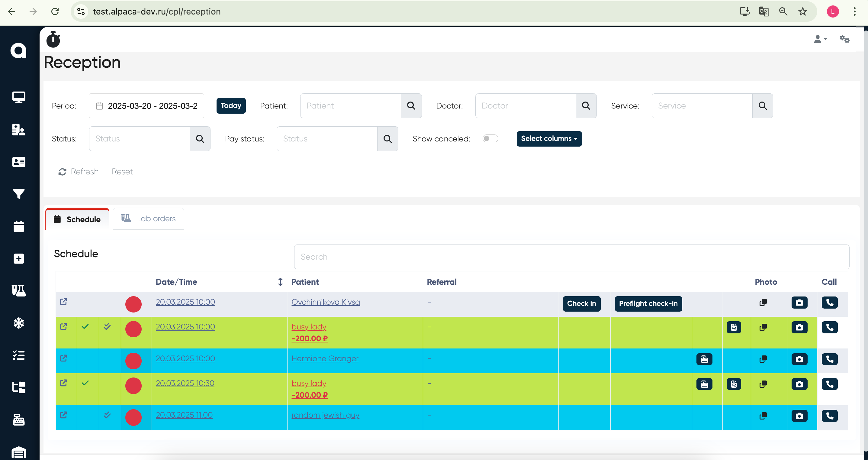This screenshot has height=460, width=868.
Task: Select the Schedule tab
Action: pyautogui.click(x=77, y=219)
